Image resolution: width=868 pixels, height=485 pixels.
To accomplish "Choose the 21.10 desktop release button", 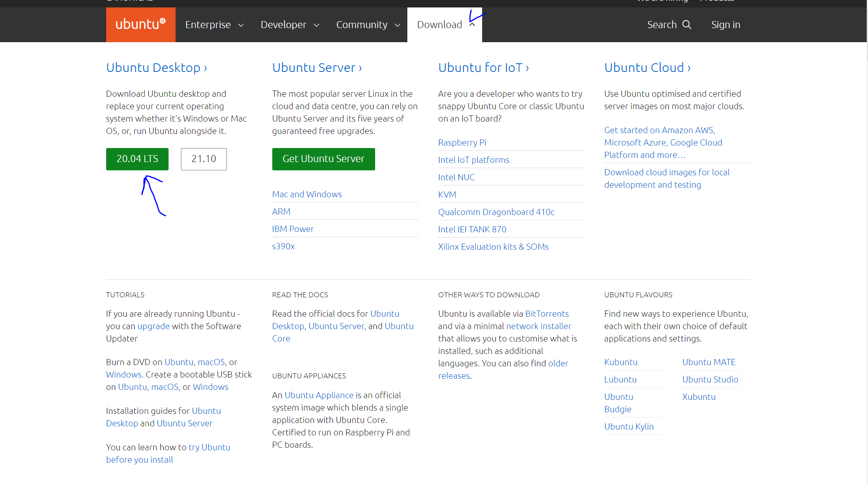I will (204, 159).
